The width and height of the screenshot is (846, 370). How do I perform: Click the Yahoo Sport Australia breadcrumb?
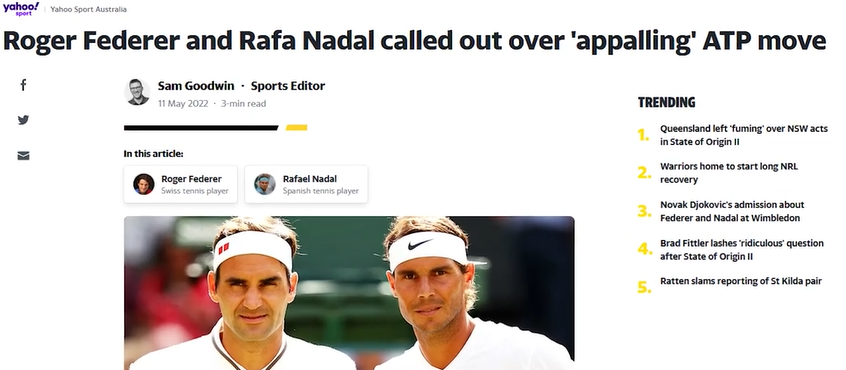[88, 9]
